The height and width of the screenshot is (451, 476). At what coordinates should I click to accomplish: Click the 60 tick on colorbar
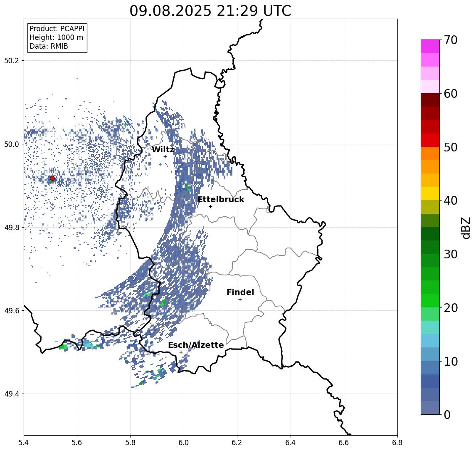click(450, 94)
